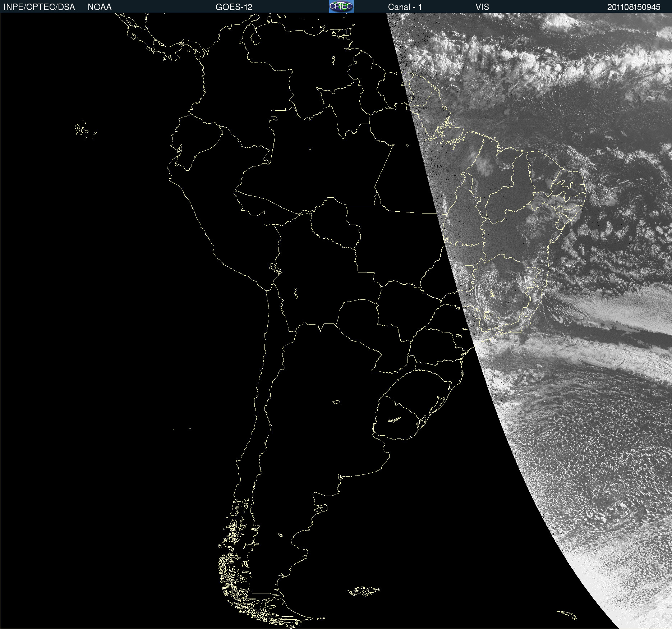Viewport: 672px width, 629px height.
Task: Click the GOES-12 satellite label
Action: coord(234,7)
